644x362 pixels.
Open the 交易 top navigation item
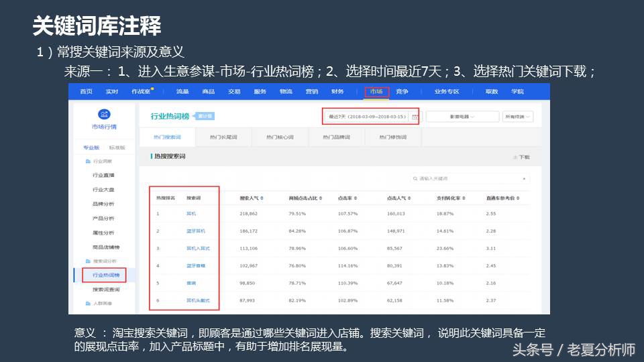click(234, 92)
